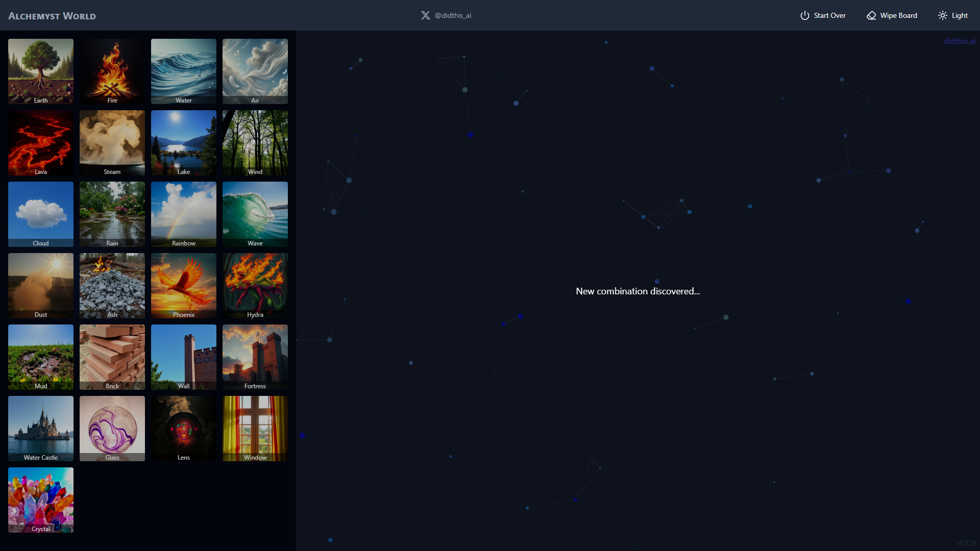Choose the Air element tile

click(255, 71)
